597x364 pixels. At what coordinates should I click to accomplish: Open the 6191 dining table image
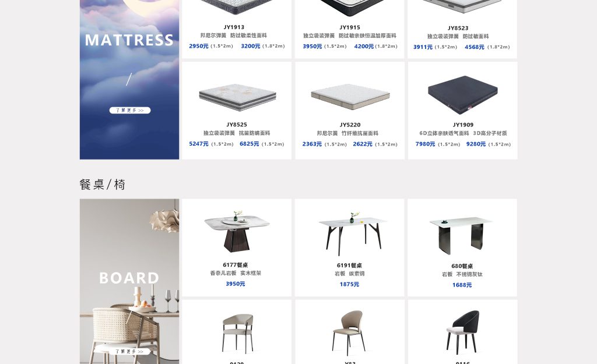350,234
